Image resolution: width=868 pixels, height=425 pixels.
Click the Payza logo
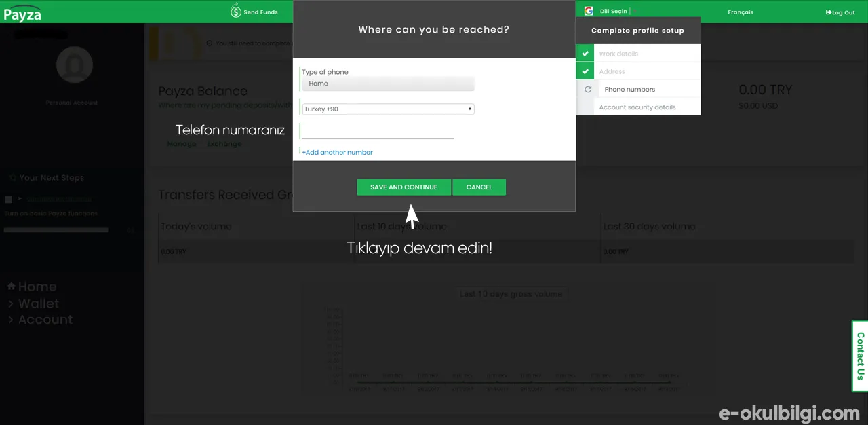[22, 12]
